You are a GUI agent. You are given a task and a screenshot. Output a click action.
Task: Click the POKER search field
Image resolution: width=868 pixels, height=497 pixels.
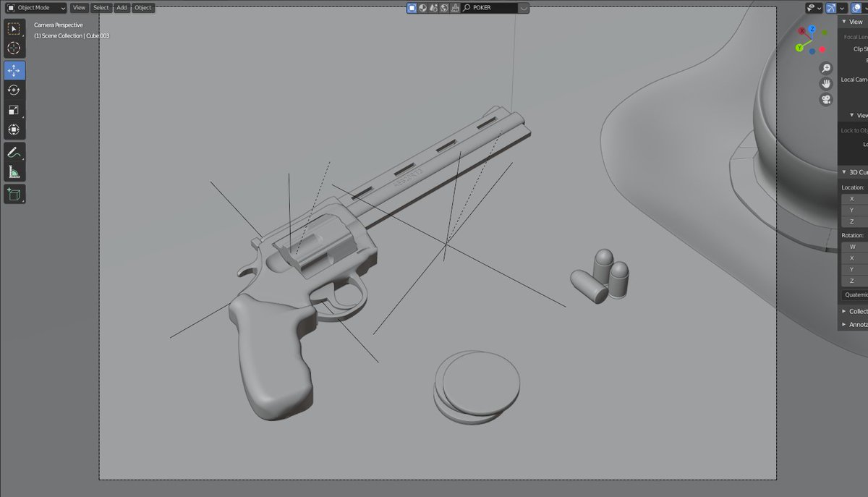(x=489, y=8)
